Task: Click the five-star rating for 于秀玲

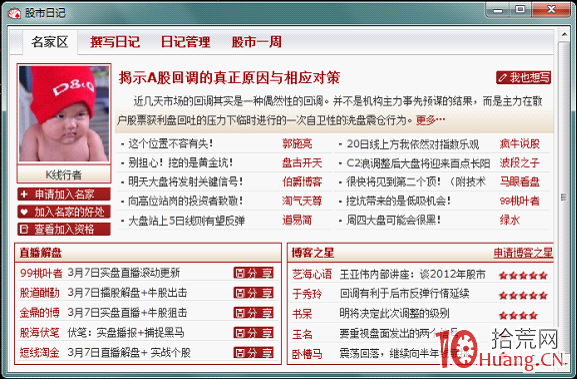Action: pyautogui.click(x=523, y=295)
